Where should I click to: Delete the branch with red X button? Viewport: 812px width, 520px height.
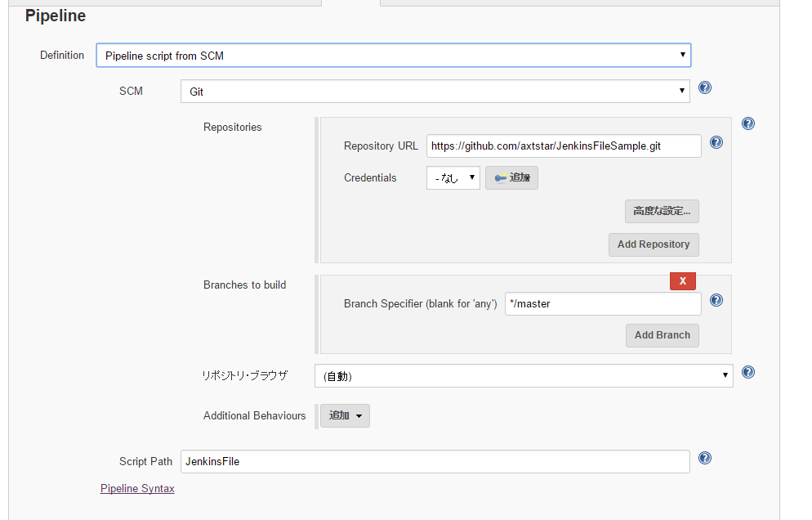[x=683, y=281]
